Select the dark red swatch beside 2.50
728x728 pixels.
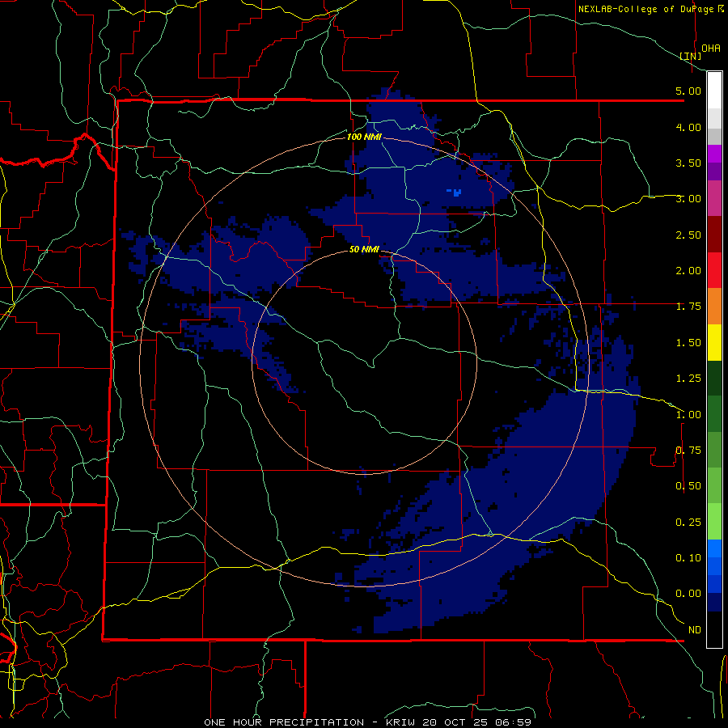tap(714, 235)
